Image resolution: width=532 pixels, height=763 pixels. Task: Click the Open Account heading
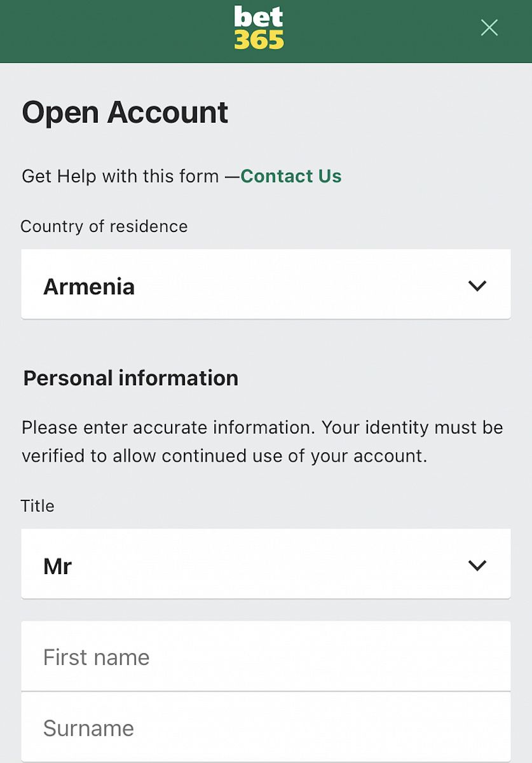(125, 113)
